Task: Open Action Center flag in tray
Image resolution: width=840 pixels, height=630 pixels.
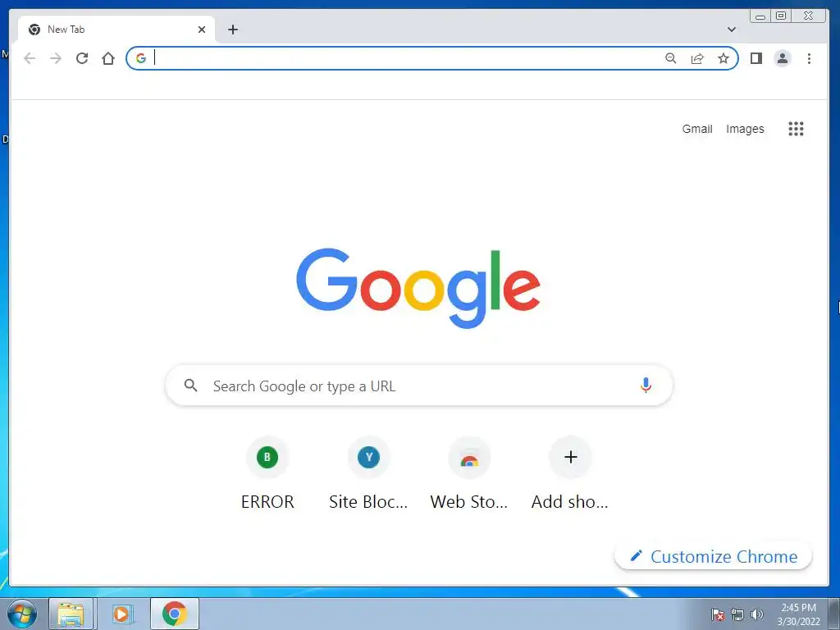Action: click(x=717, y=614)
